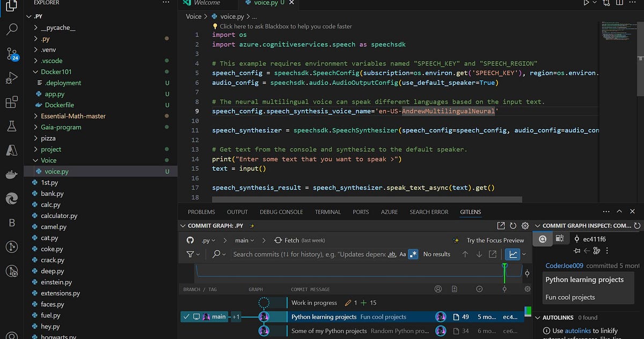Open the .py repository dropdown

pyautogui.click(x=208, y=240)
